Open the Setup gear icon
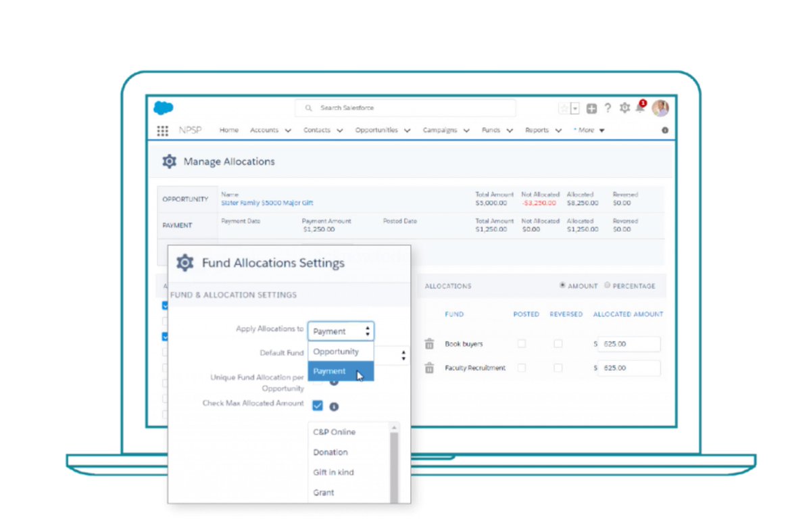The width and height of the screenshot is (811, 532). pos(624,107)
